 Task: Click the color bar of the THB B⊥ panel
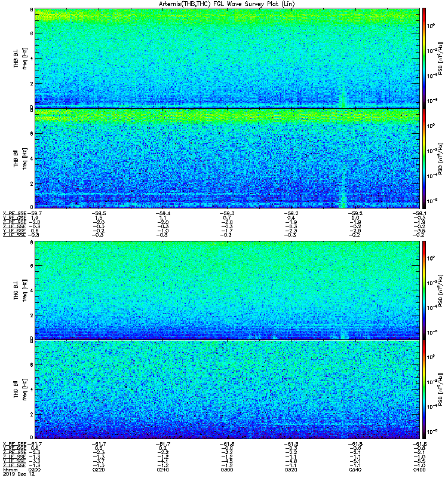[x=424, y=58]
